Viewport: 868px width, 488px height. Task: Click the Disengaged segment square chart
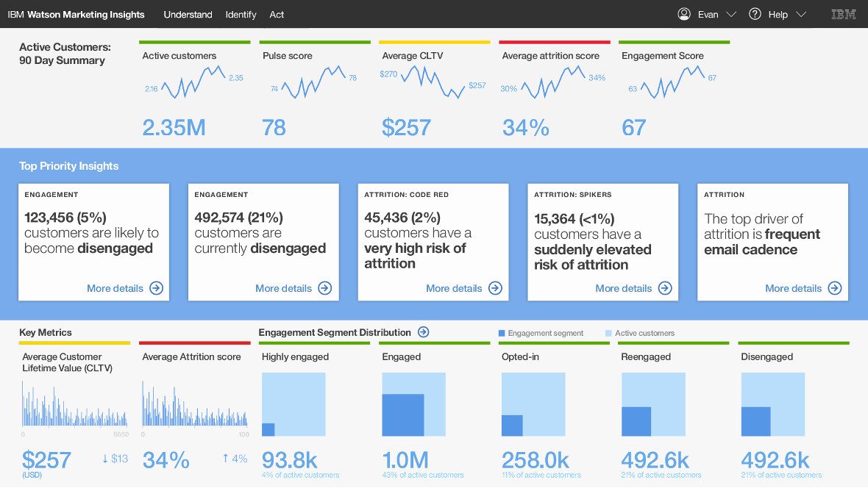coord(773,404)
